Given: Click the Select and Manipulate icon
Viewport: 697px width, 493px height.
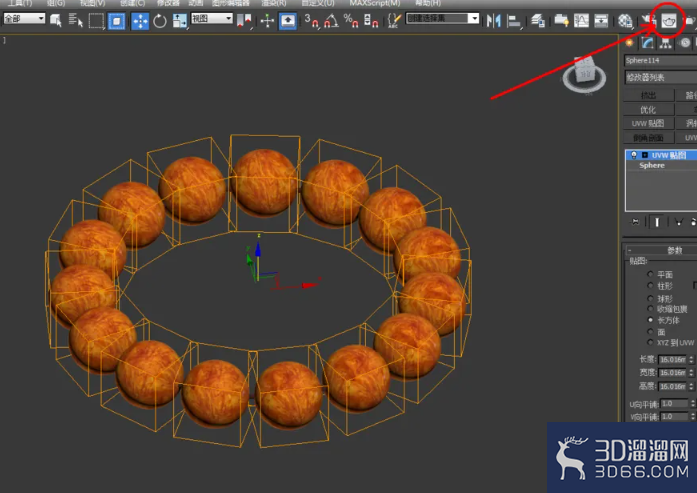Looking at the screenshot, I should pos(267,20).
